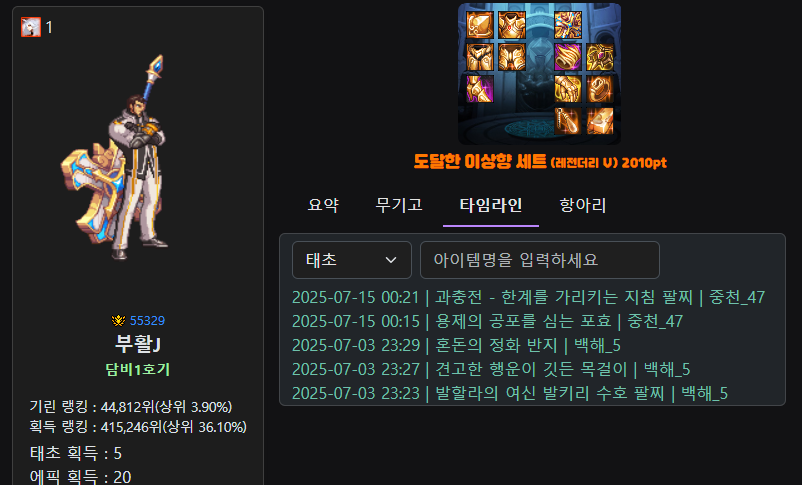Click the purple bracelet equipment icon
Screen dimensions: 802x485
point(568,57)
